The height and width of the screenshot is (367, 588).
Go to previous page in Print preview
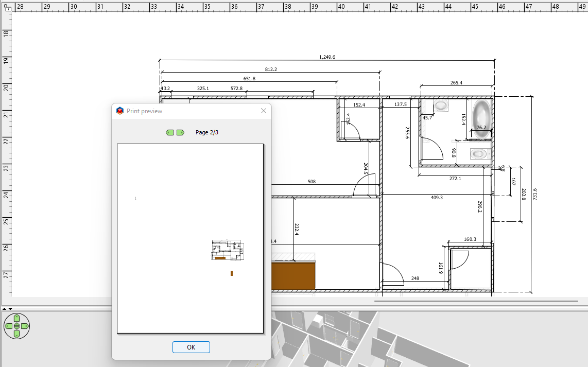[170, 132]
